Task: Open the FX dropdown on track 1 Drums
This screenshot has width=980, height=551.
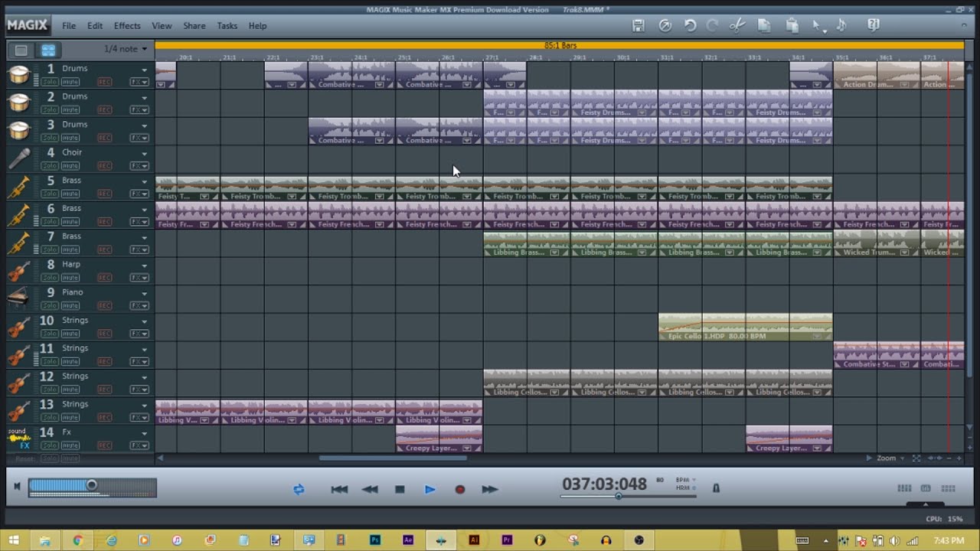Action: [139, 82]
